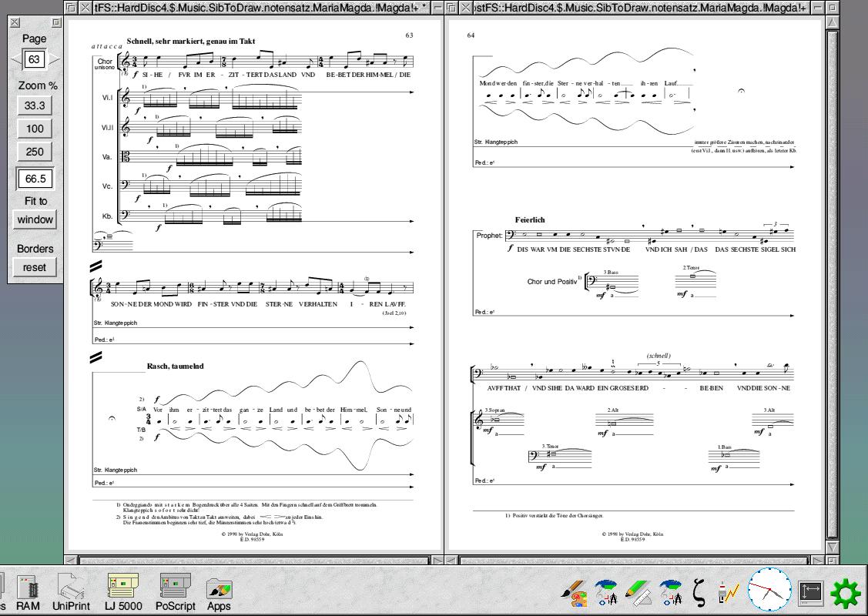
Task: Click the 'Positiv verstärkt' footnote on page 64
Action: point(554,515)
